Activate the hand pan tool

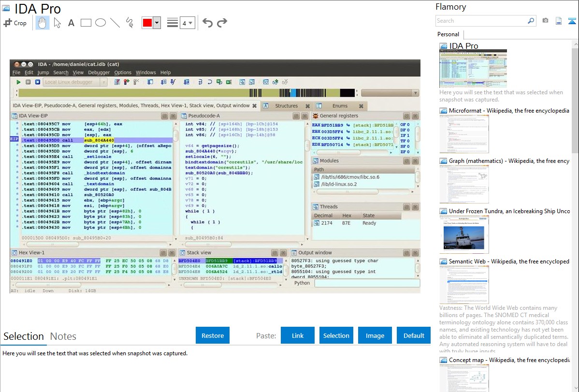coord(42,23)
